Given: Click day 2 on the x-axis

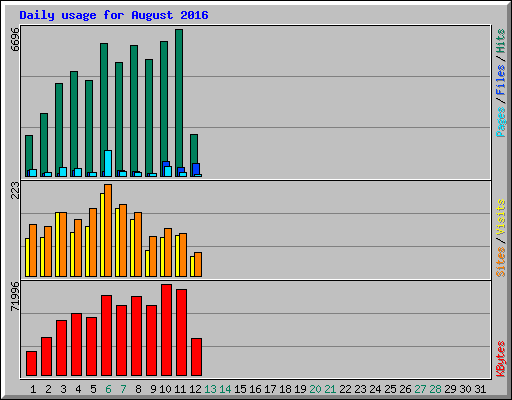Looking at the screenshot, I should pos(48,389).
